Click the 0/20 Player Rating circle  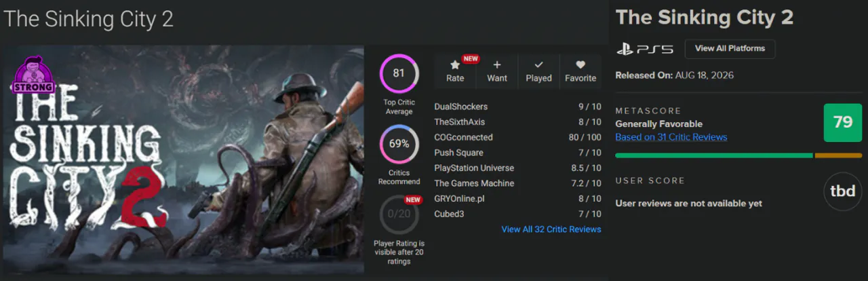(399, 214)
